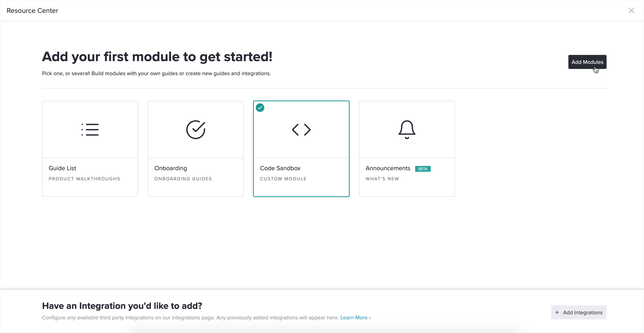Click the BETA badge next to Announcements
The height and width of the screenshot is (333, 644).
coord(423,169)
